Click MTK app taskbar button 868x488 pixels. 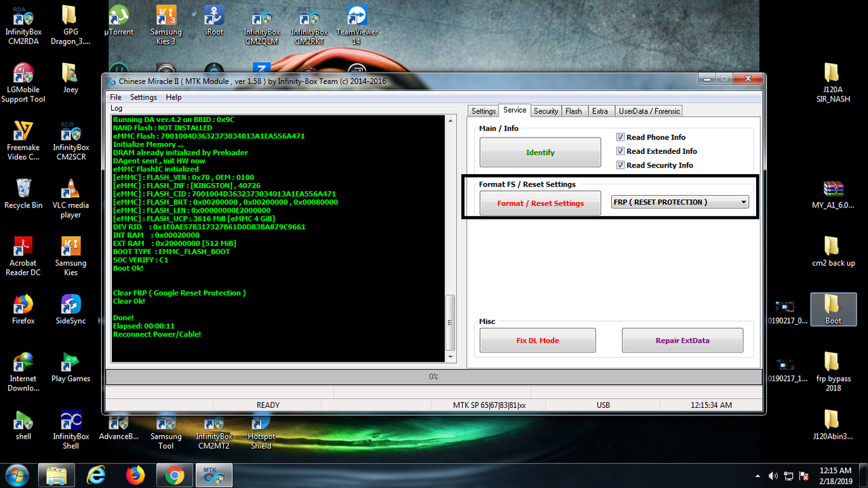214,476
